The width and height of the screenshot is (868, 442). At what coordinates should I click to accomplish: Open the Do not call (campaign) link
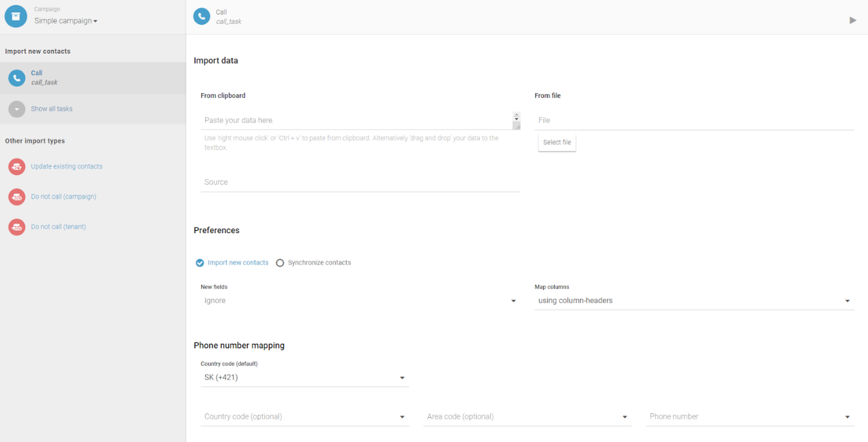coord(63,197)
